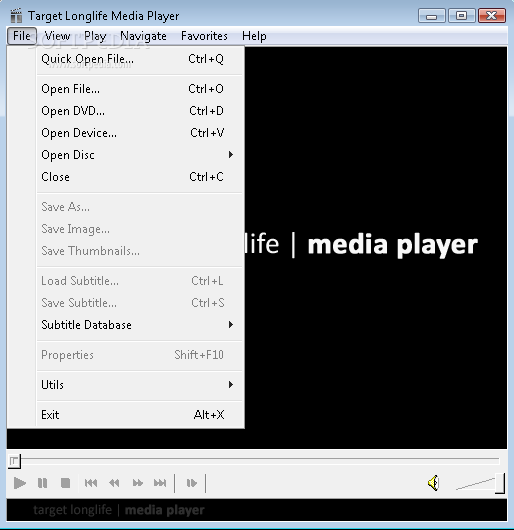The width and height of the screenshot is (514, 530).
Task: Click the greyed Save As... entry
Action: pyautogui.click(x=140, y=207)
